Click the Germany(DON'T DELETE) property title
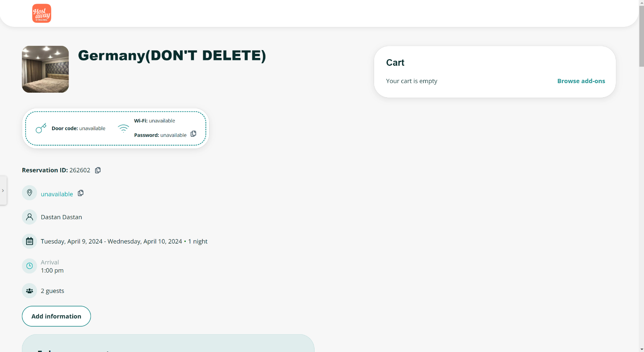 (x=172, y=55)
